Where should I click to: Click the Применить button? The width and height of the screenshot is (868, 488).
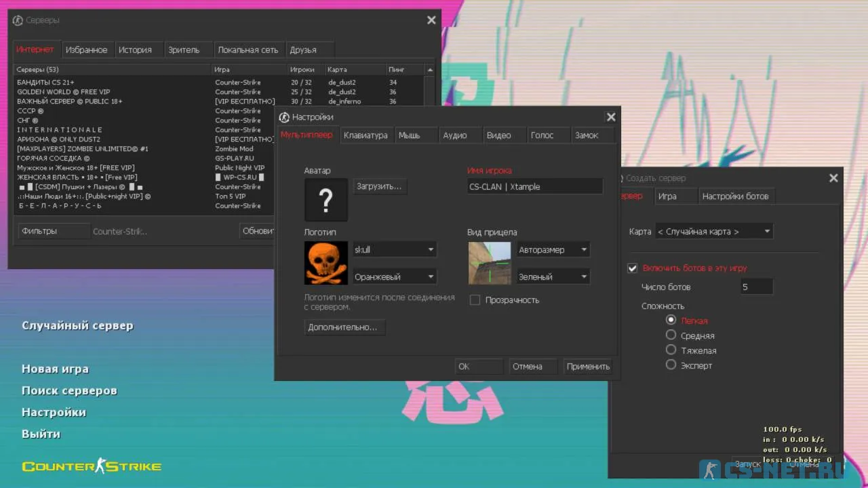point(587,366)
